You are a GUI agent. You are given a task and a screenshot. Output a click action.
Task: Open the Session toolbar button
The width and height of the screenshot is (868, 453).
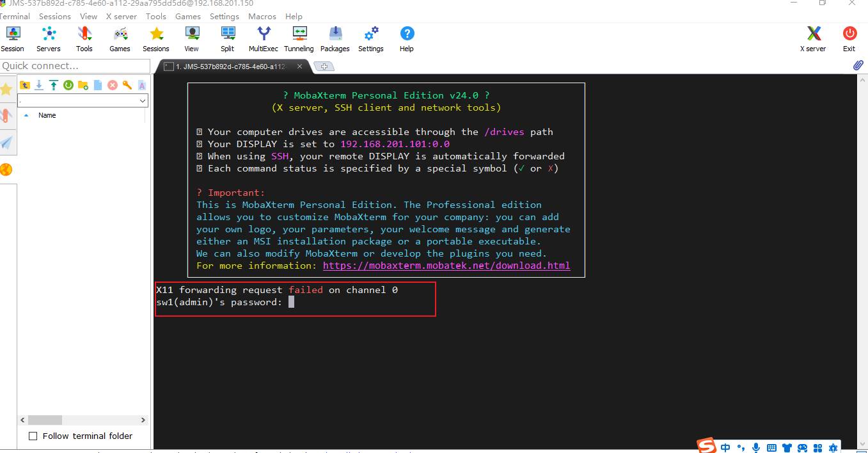click(x=12, y=39)
